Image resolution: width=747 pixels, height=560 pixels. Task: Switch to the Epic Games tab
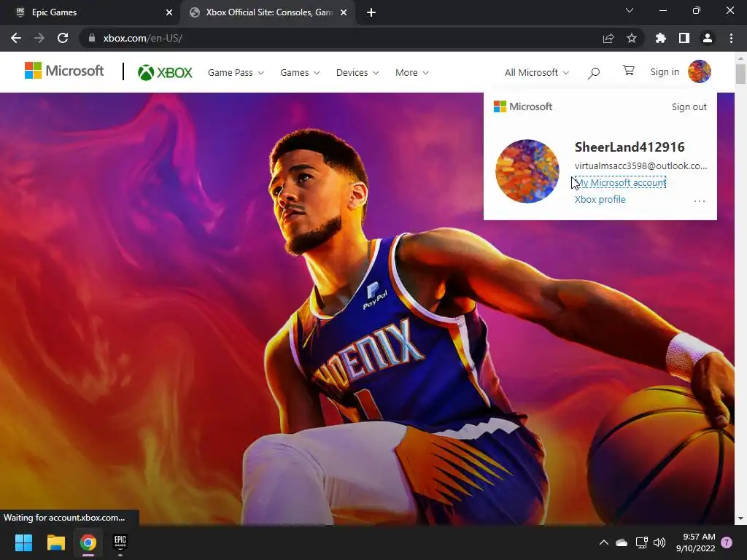(x=90, y=12)
